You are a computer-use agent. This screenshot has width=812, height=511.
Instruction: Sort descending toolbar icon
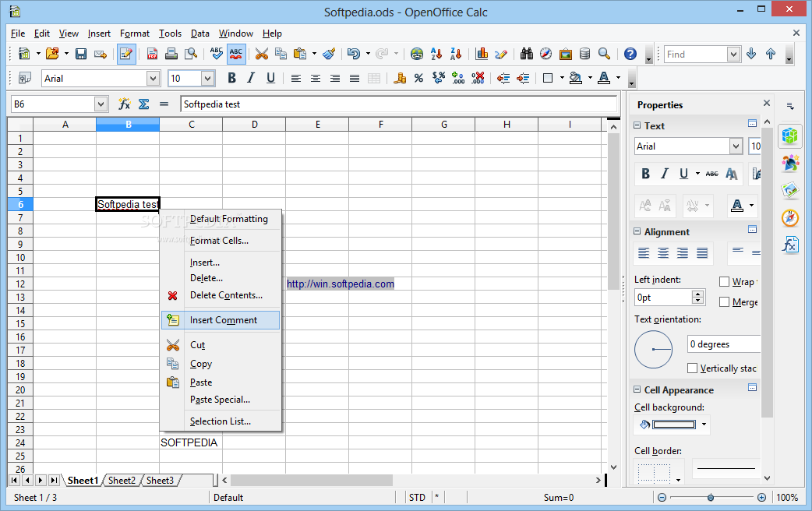coord(456,54)
